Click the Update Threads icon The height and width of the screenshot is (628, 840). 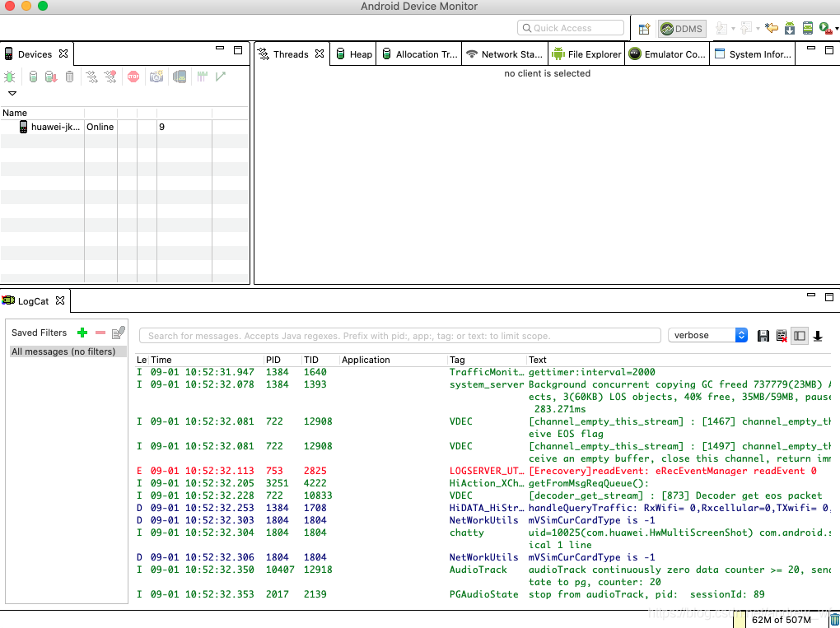point(92,77)
